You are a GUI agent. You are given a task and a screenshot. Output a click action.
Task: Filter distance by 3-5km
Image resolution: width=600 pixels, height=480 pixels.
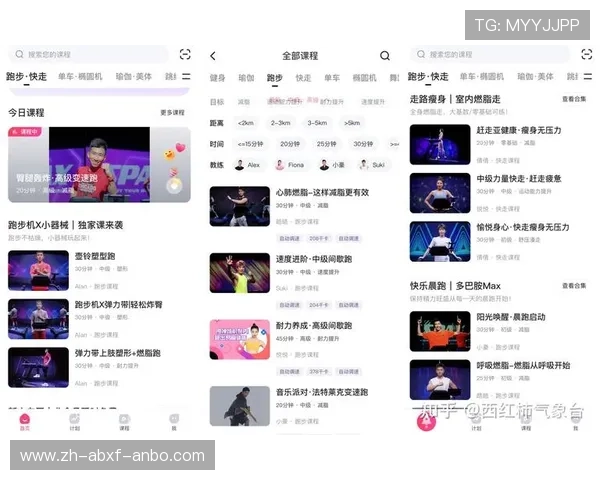pos(317,123)
